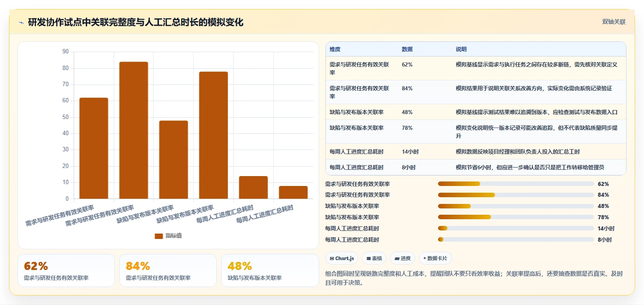This screenshot has width=644, height=305.
Task: Click the description starting 模拟变化说明统一版本记录
Action: (x=538, y=132)
